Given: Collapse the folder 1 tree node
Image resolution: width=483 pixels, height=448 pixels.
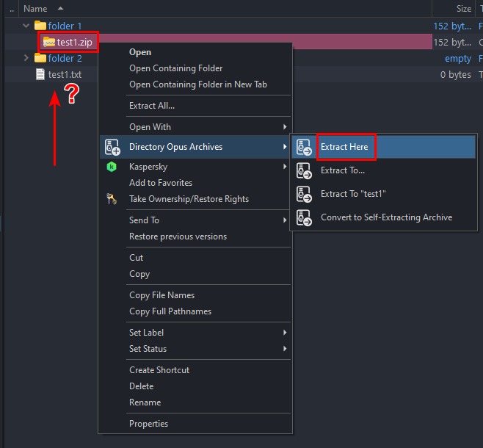Looking at the screenshot, I should tap(26, 26).
